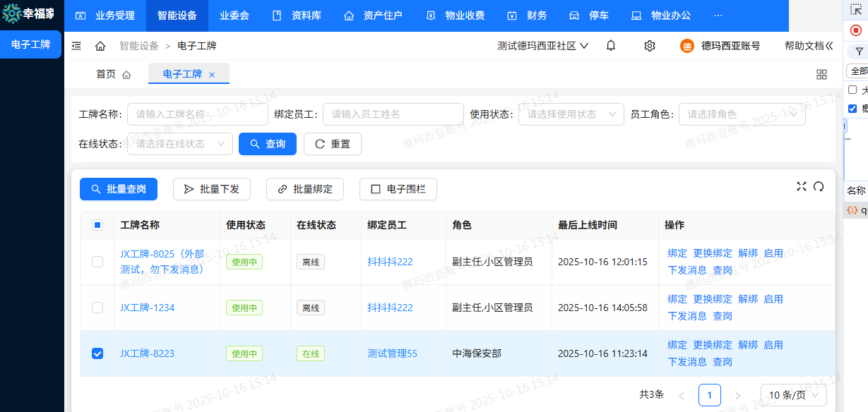Open the ellipsis more menu in navbar
This screenshot has height=412, width=868.
tap(718, 16)
